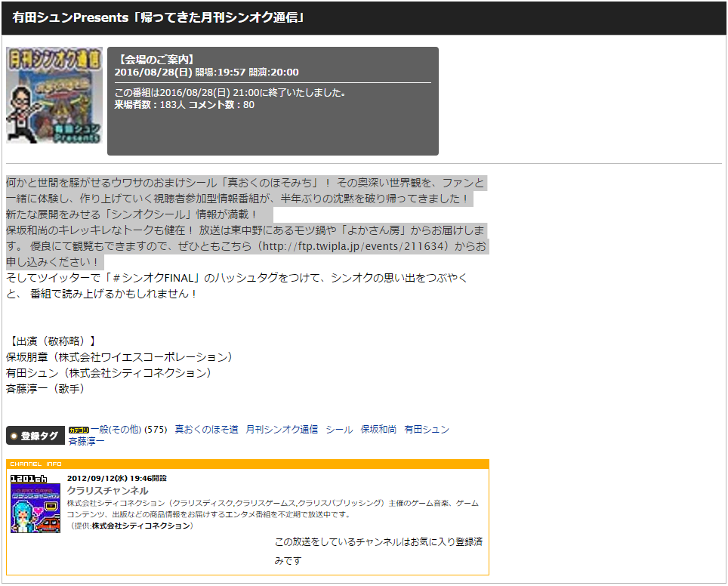Screen dimensions: 728x586
Task: Open the クラリスチャンネル channel title
Action: [108, 491]
